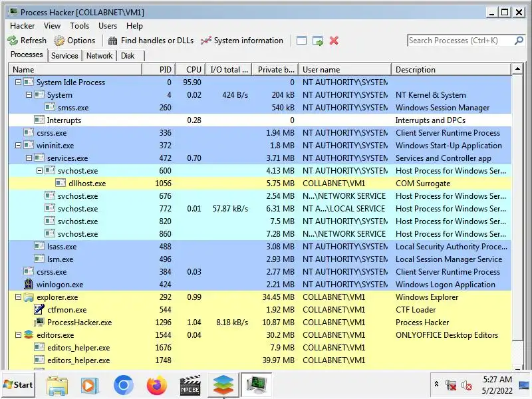
Task: Launch the blue circle browser taskbar icon
Action: pos(123,385)
